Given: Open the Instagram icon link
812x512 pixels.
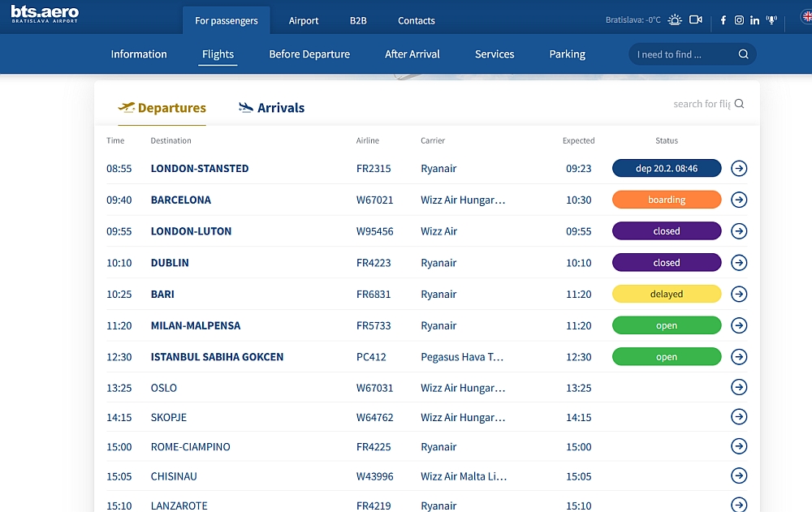Looking at the screenshot, I should [x=739, y=20].
